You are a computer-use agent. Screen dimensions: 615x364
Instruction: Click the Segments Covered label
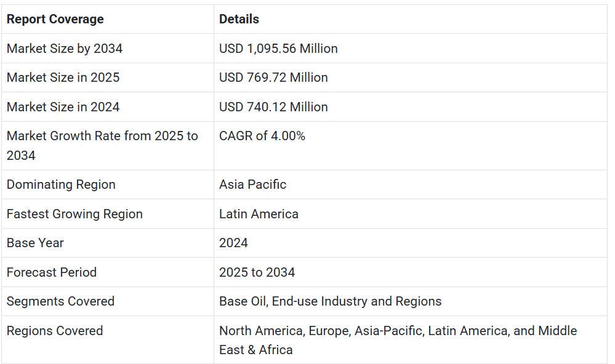pyautogui.click(x=60, y=301)
